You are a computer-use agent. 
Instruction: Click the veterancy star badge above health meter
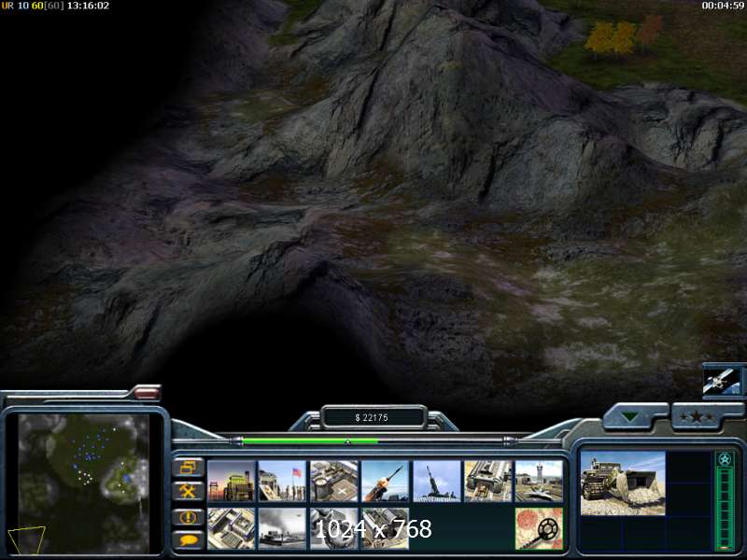pos(725,459)
